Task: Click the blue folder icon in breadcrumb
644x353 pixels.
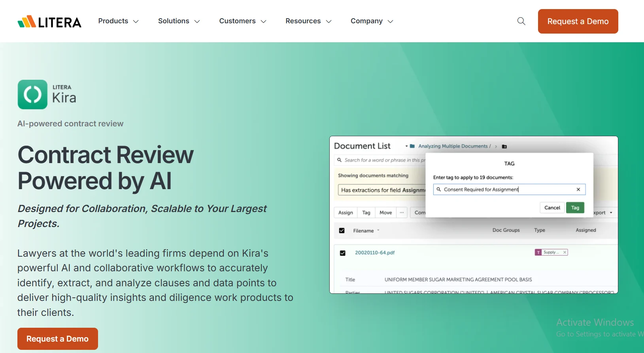Action: point(412,146)
